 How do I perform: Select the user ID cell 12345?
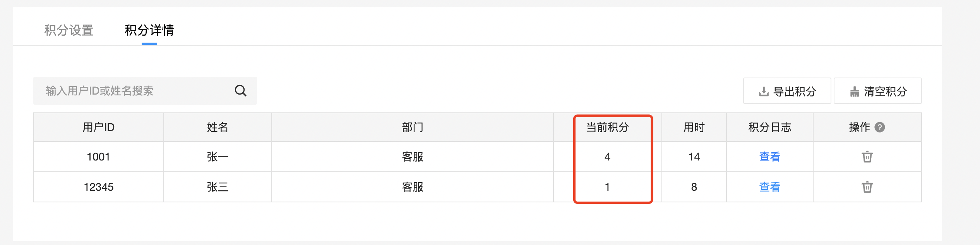98,187
